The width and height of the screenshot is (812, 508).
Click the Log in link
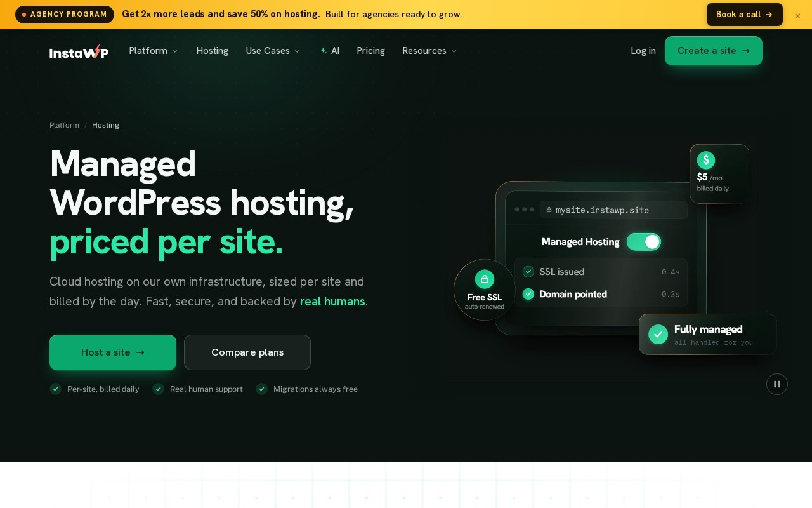click(643, 51)
